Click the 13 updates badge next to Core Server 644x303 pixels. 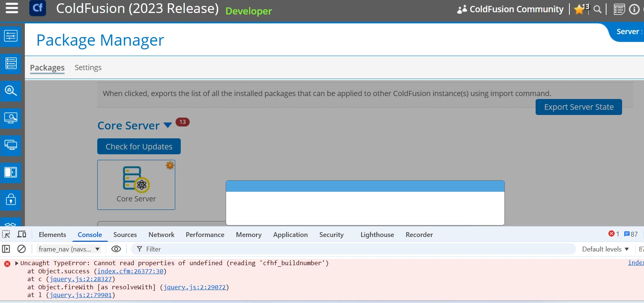pos(183,122)
